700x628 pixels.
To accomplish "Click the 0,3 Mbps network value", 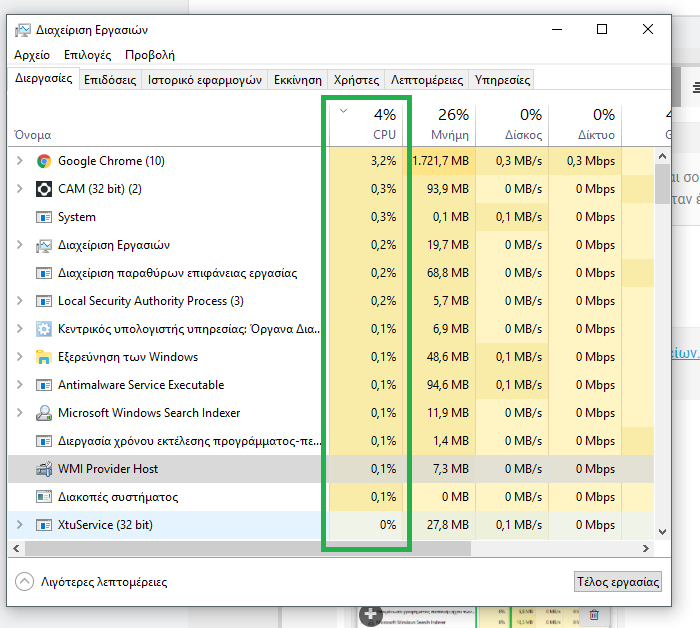I will (591, 161).
